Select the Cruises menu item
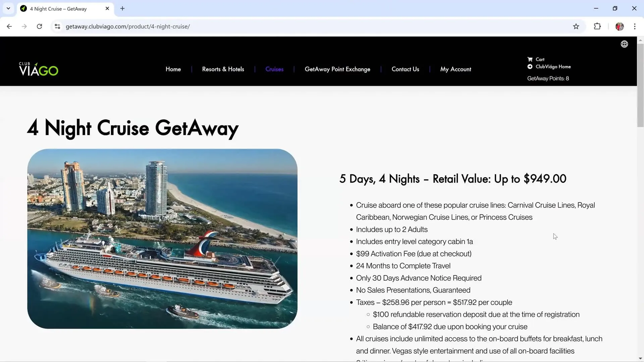This screenshot has width=644, height=362. (274, 69)
